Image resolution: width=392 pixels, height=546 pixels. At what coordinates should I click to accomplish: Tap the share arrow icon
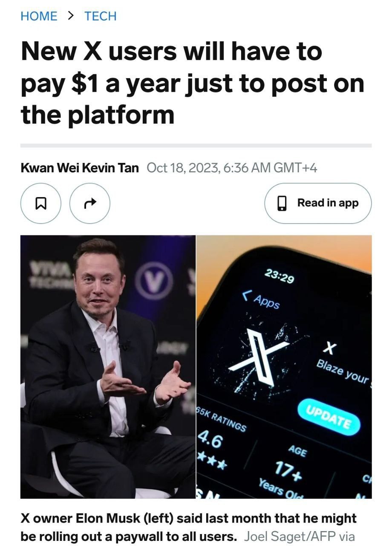90,203
